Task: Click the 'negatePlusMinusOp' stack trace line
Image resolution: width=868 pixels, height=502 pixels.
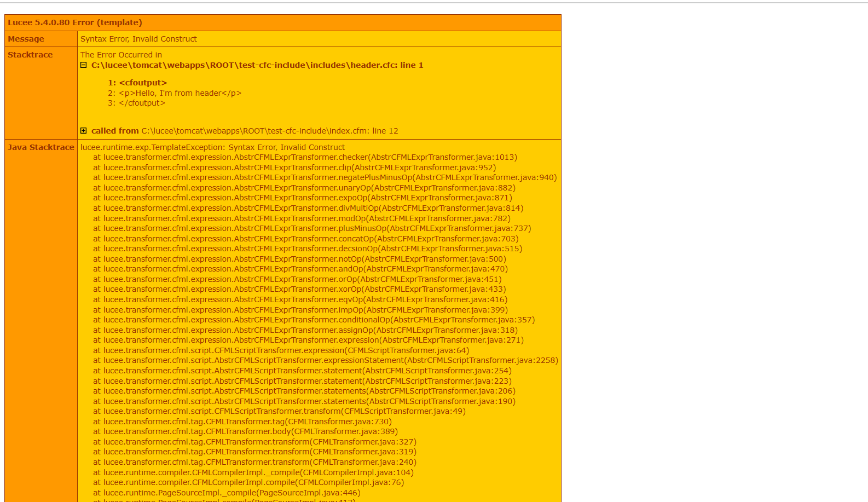Action: pos(325,177)
